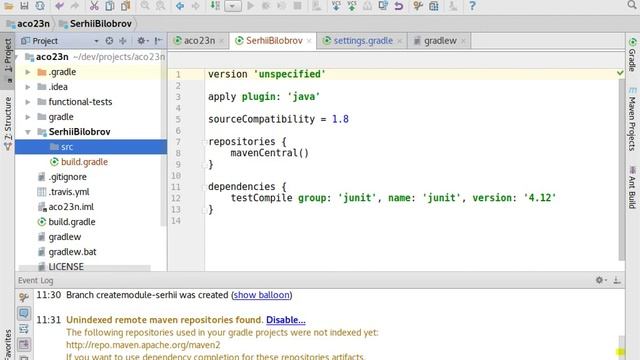This screenshot has width=640, height=360.
Task: Click the Make Project build icon
Action: point(215,6)
